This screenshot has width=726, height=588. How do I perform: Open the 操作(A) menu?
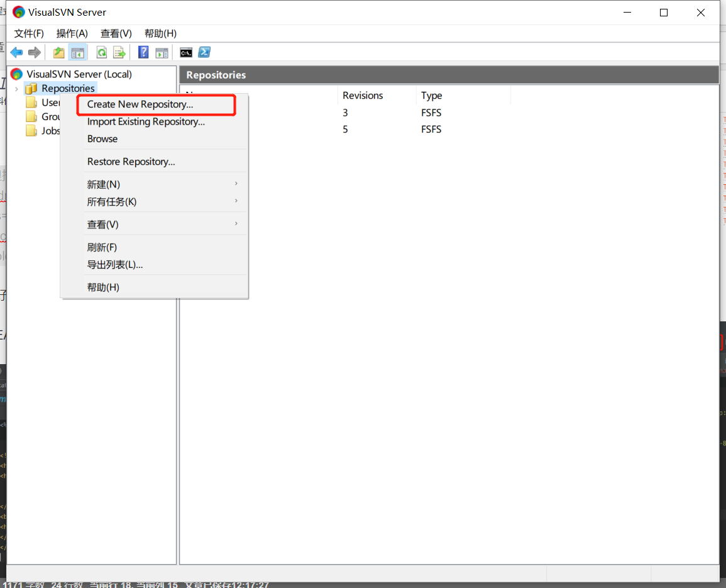point(72,33)
